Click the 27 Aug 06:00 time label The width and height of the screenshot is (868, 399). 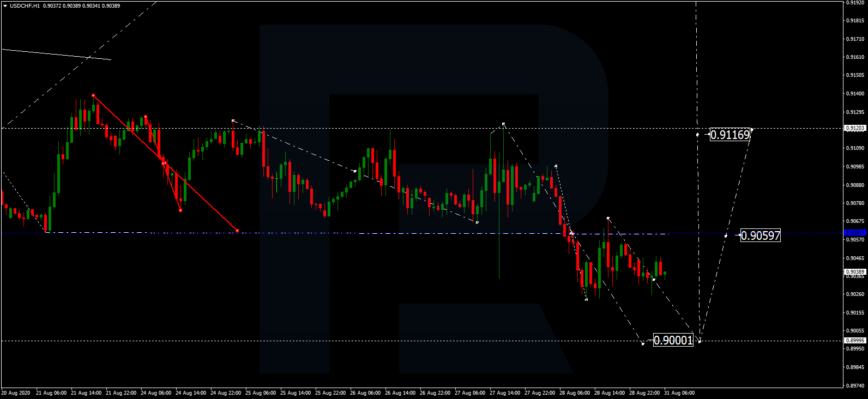pyautogui.click(x=470, y=393)
